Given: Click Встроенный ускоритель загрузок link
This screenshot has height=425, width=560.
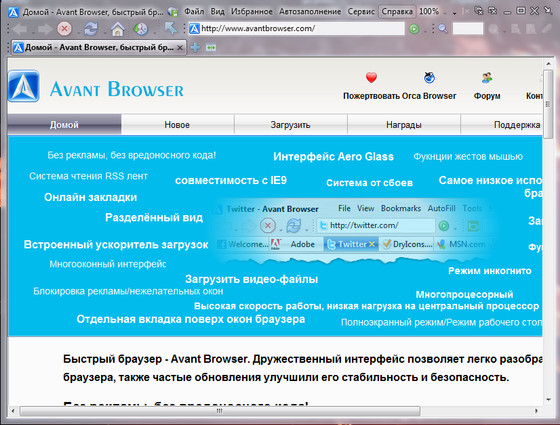Looking at the screenshot, I should click(x=116, y=245).
